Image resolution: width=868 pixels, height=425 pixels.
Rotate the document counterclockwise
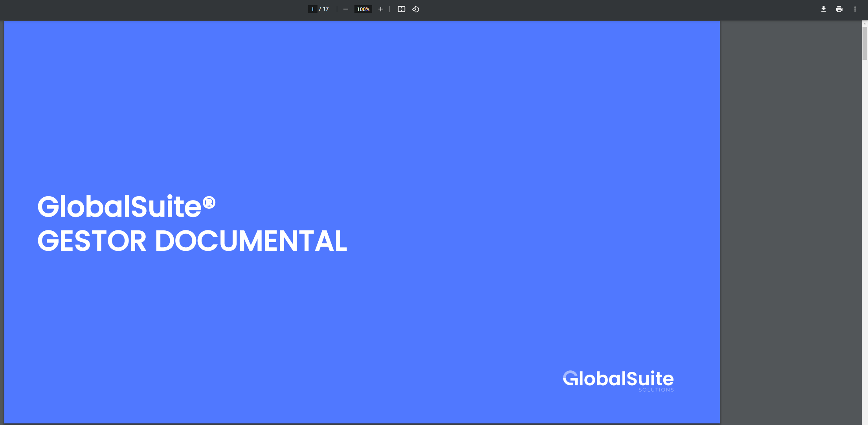coord(415,9)
